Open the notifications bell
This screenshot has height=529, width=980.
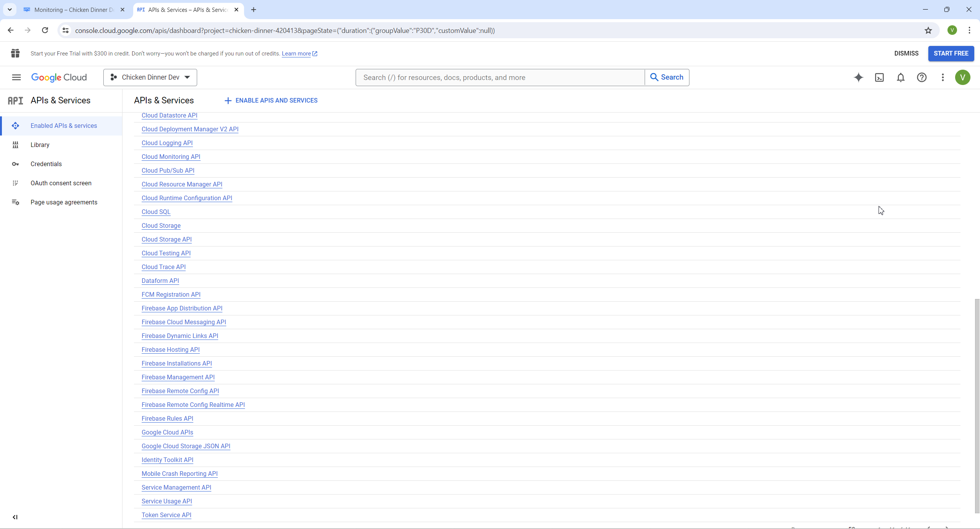coord(900,77)
